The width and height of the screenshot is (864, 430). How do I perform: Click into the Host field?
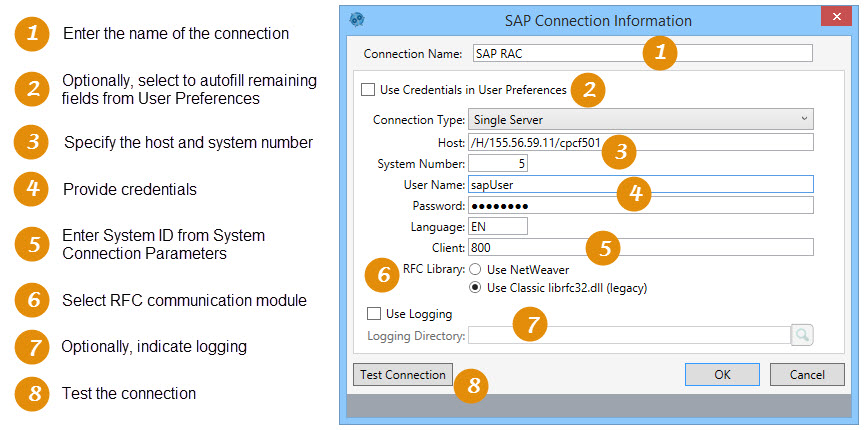[x=641, y=142]
